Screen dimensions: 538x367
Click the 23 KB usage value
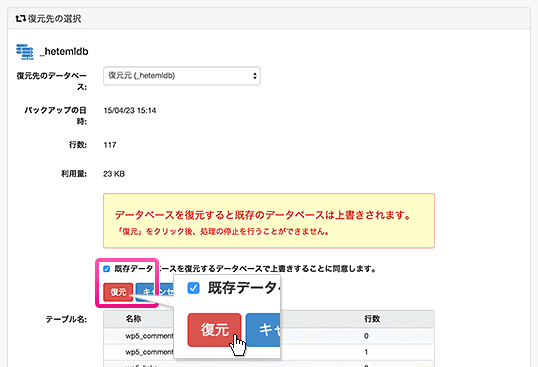tap(114, 174)
